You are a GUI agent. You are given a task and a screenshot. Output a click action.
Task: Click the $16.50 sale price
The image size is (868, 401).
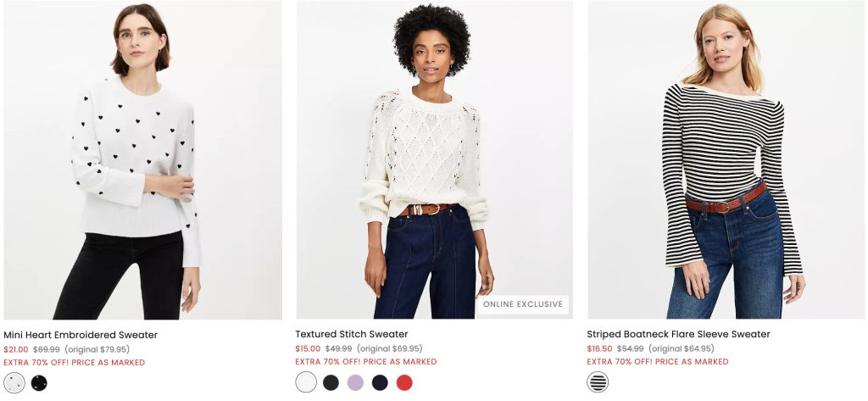(x=599, y=348)
